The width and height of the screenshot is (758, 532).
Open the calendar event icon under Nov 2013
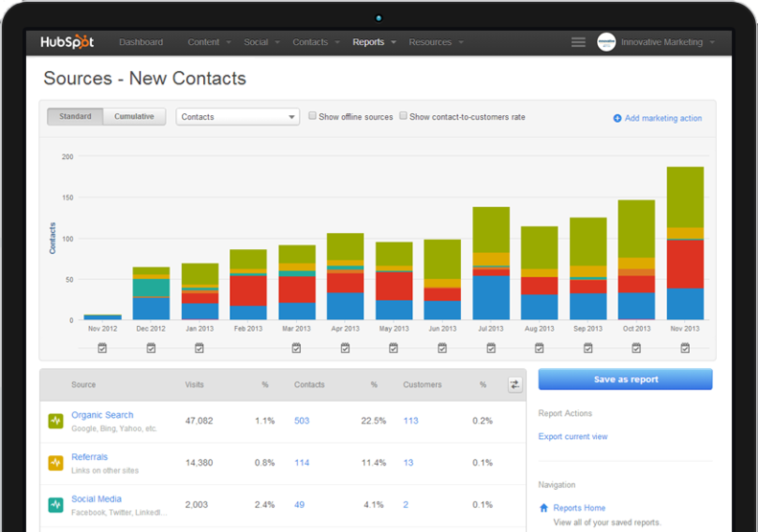tap(685, 348)
